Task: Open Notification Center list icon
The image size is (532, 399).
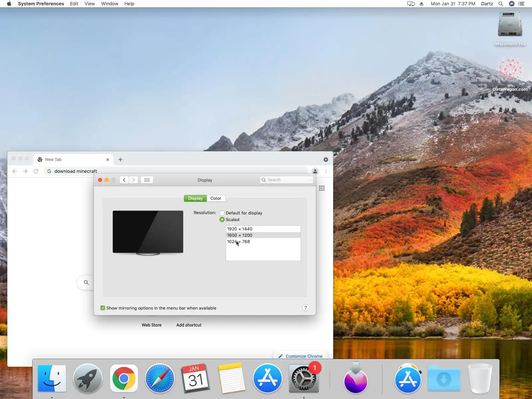Action: click(x=521, y=4)
